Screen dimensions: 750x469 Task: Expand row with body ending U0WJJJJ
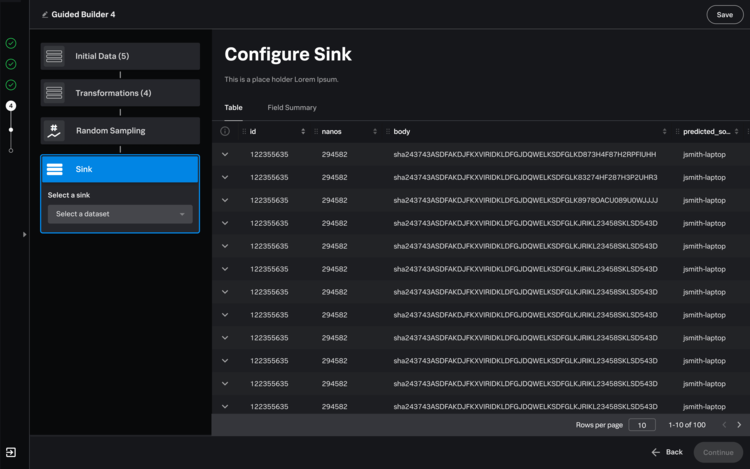pos(225,200)
